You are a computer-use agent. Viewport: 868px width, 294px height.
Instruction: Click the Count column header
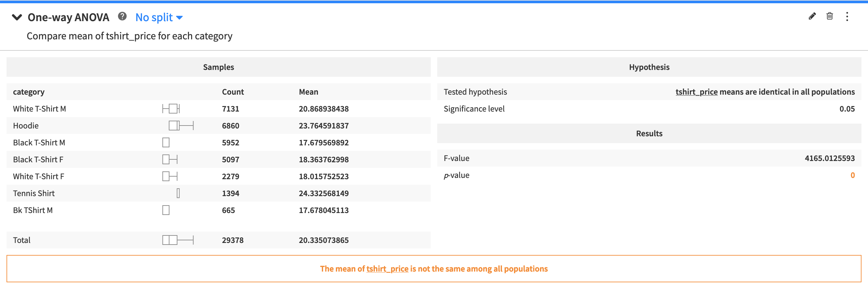tap(232, 92)
